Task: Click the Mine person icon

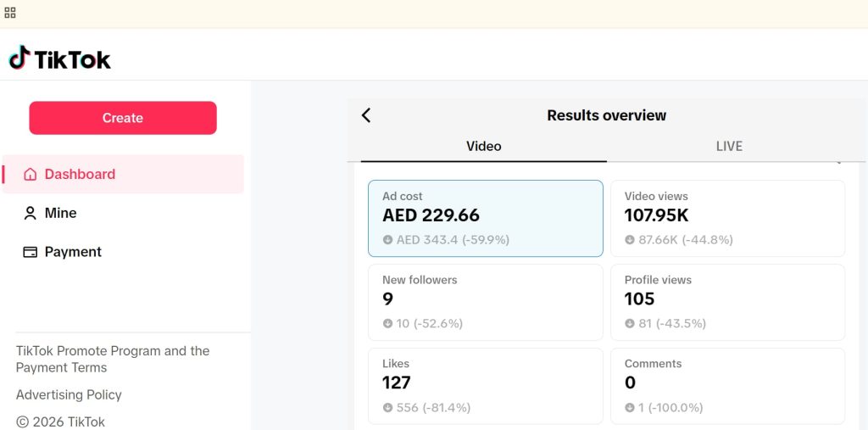Action: click(31, 214)
